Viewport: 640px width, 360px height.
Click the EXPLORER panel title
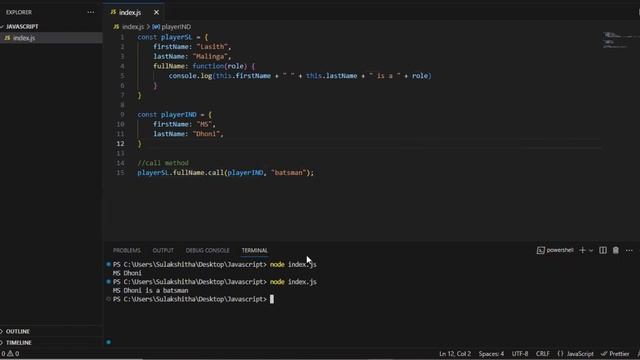(19, 12)
